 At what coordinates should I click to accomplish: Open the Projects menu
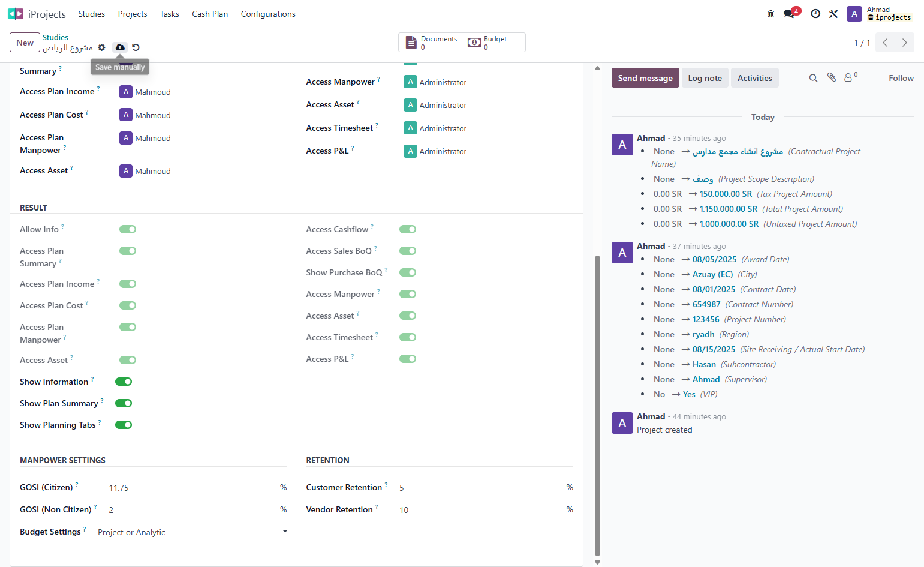coord(133,14)
